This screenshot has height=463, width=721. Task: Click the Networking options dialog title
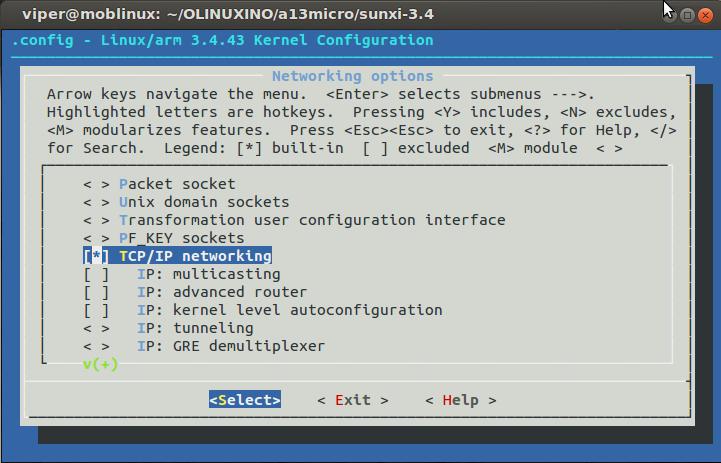pyautogui.click(x=352, y=76)
